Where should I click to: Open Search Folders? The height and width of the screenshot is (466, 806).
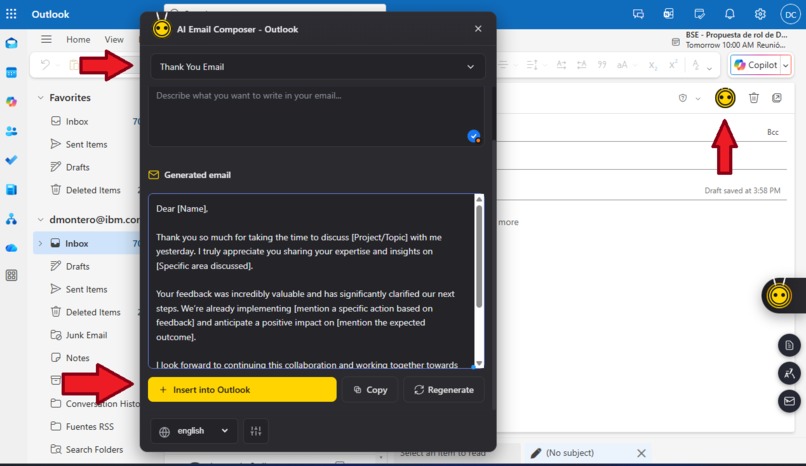pyautogui.click(x=94, y=450)
